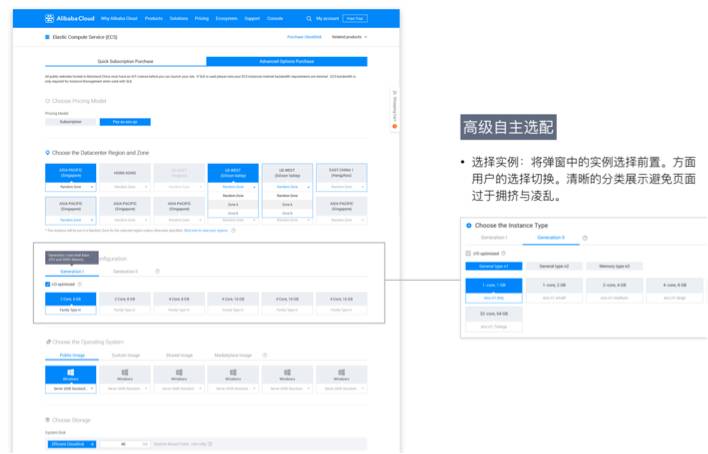
Task: Select the 1 core, 2 GB instance card
Action: (554, 291)
